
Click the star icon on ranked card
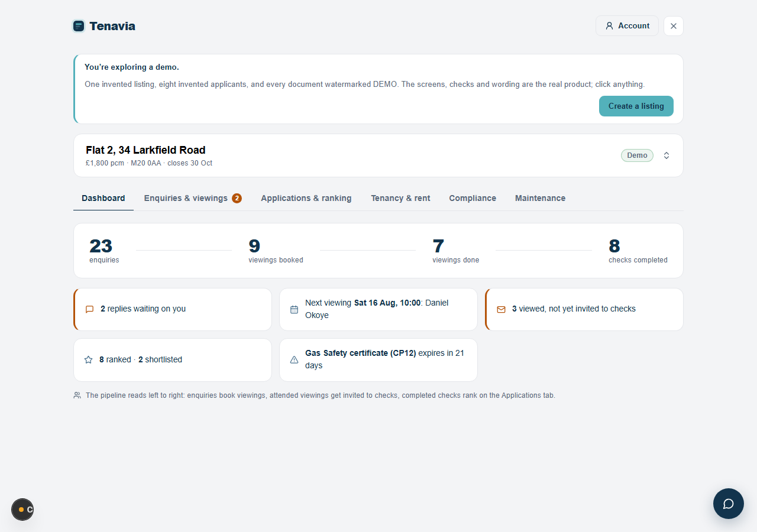[x=89, y=359]
